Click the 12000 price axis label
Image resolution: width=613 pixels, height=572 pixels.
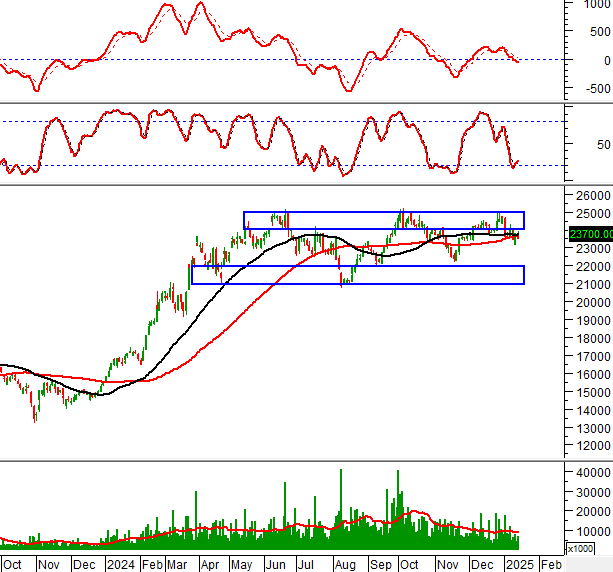pos(593,446)
